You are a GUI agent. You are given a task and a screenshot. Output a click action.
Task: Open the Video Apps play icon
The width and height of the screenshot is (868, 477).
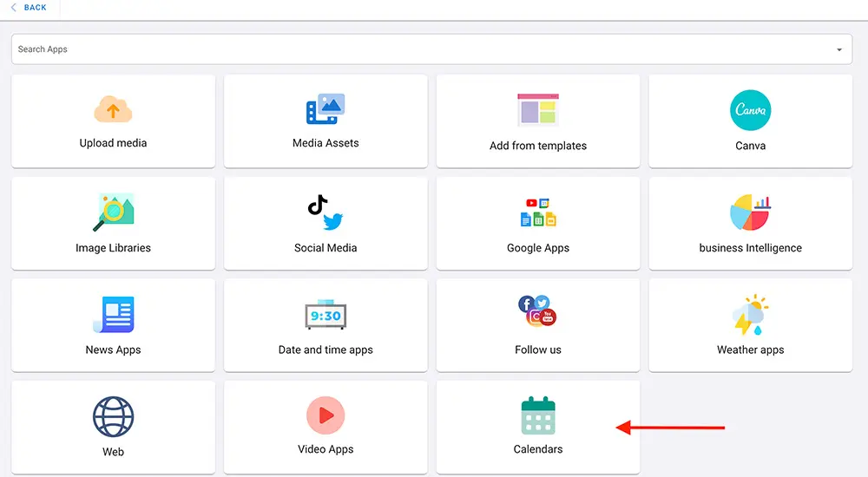[325, 416]
